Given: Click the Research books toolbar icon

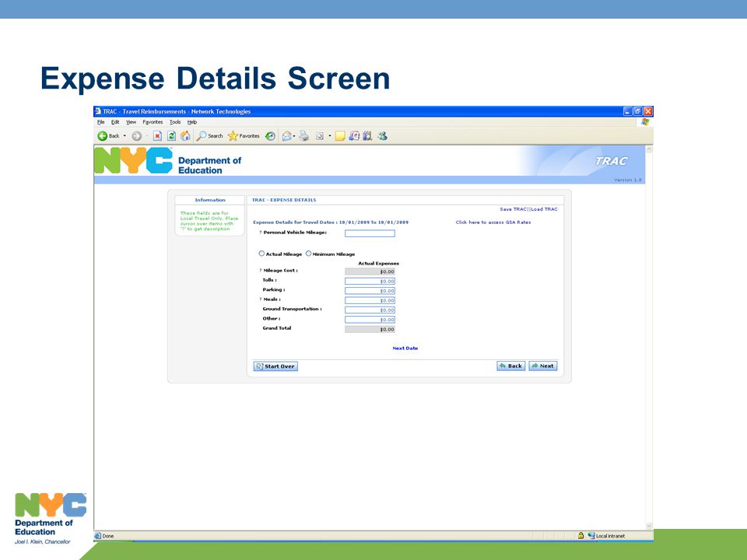Looking at the screenshot, I should coord(367,136).
